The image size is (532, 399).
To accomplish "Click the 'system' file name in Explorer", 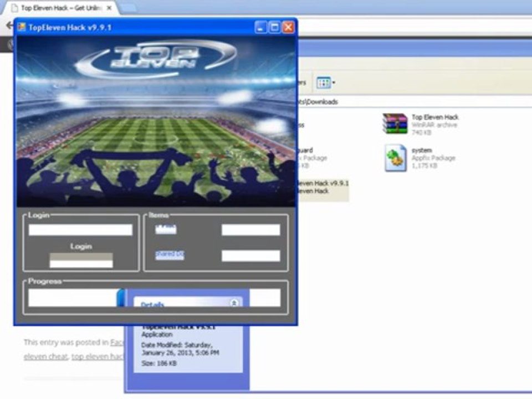I will [x=422, y=150].
